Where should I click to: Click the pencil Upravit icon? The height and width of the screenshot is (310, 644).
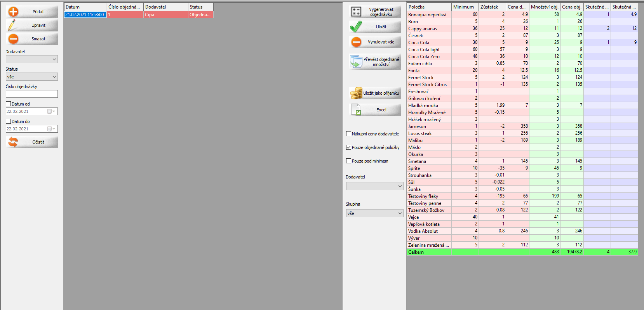point(13,25)
